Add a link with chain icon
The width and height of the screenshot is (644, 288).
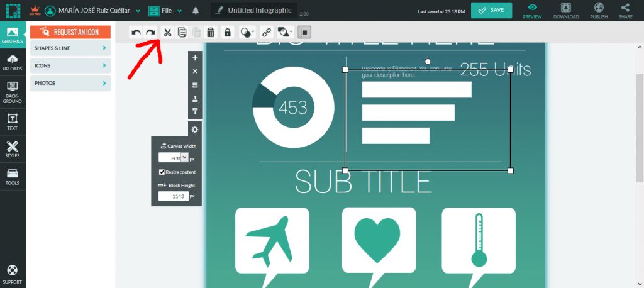pos(267,32)
